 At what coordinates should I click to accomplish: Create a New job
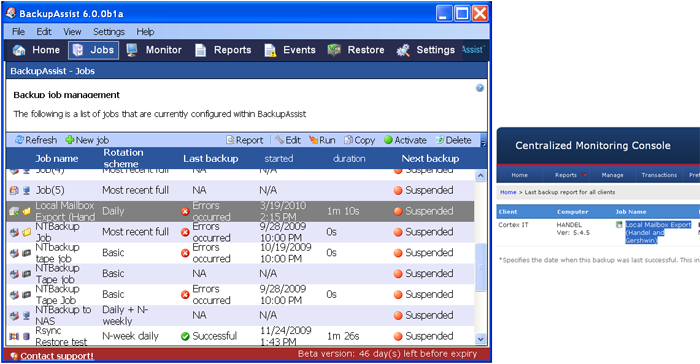(x=87, y=140)
